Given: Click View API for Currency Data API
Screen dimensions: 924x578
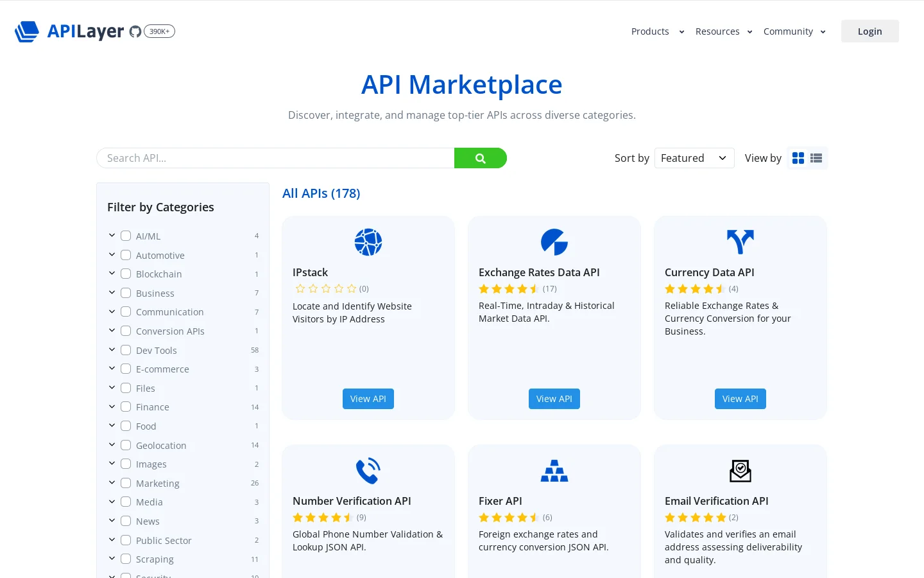Looking at the screenshot, I should coord(740,399).
